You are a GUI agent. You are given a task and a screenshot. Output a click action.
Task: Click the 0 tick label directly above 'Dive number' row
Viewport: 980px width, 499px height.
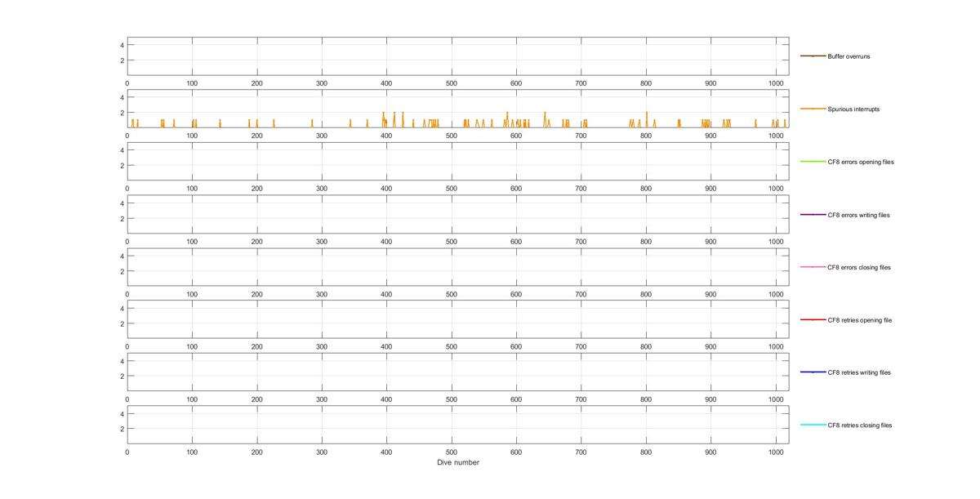coord(127,452)
